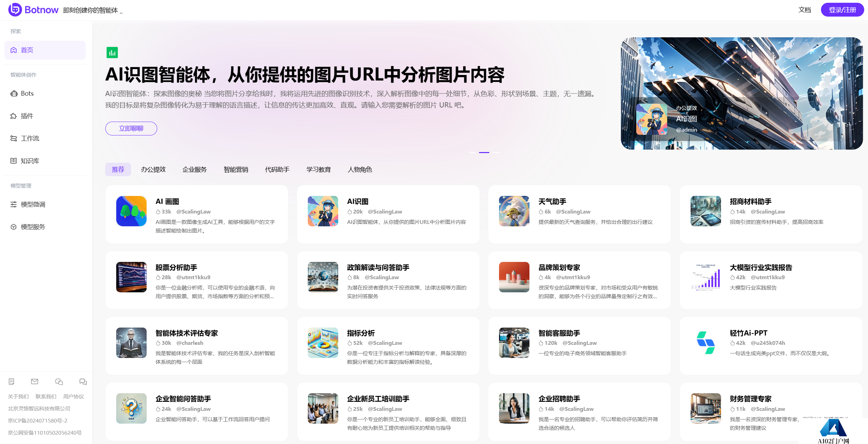Open the 工作流 workflow sidebar item
This screenshot has width=868, height=444.
click(45, 138)
